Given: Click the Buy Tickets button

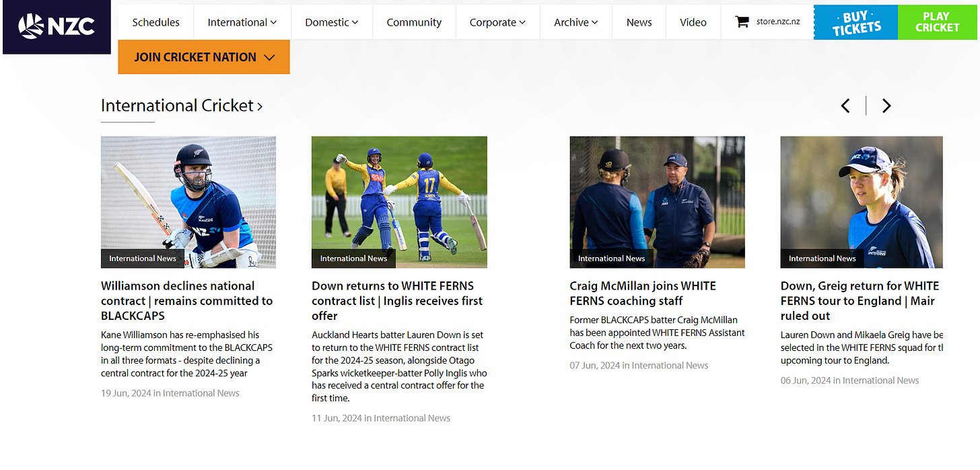Looking at the screenshot, I should (x=855, y=22).
